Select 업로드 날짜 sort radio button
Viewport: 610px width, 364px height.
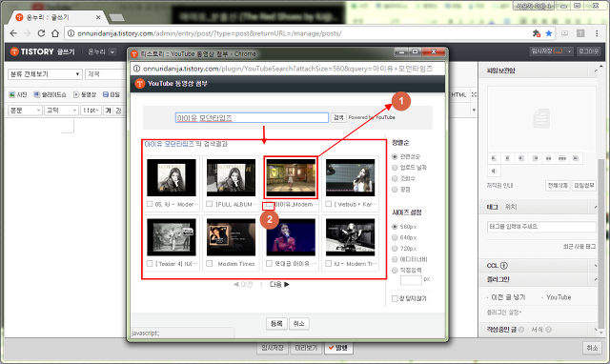[395, 168]
